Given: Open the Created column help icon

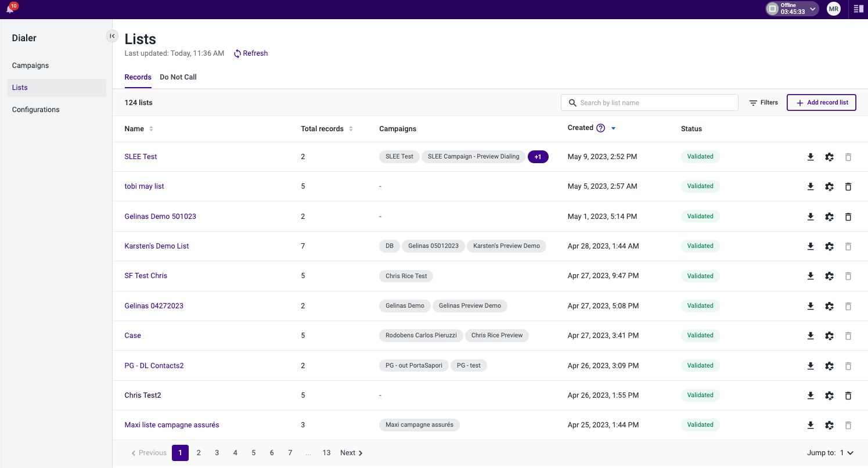Looking at the screenshot, I should (x=600, y=128).
